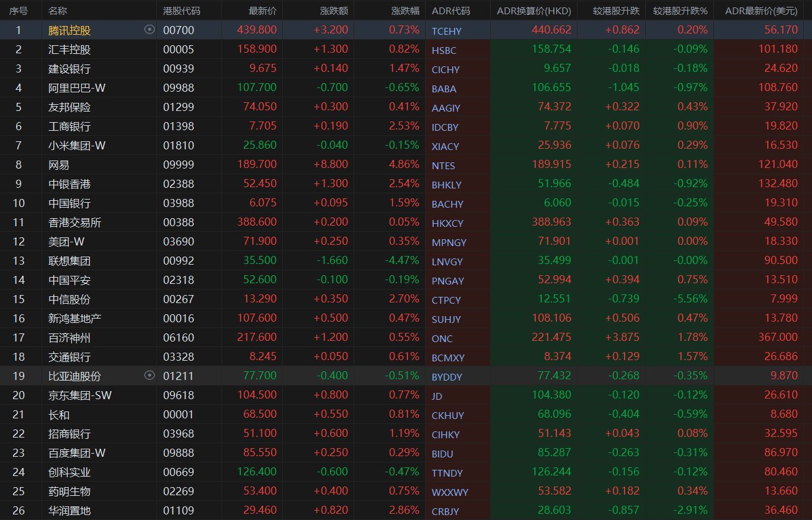Pick the 中国银行 stock name

click(69, 203)
